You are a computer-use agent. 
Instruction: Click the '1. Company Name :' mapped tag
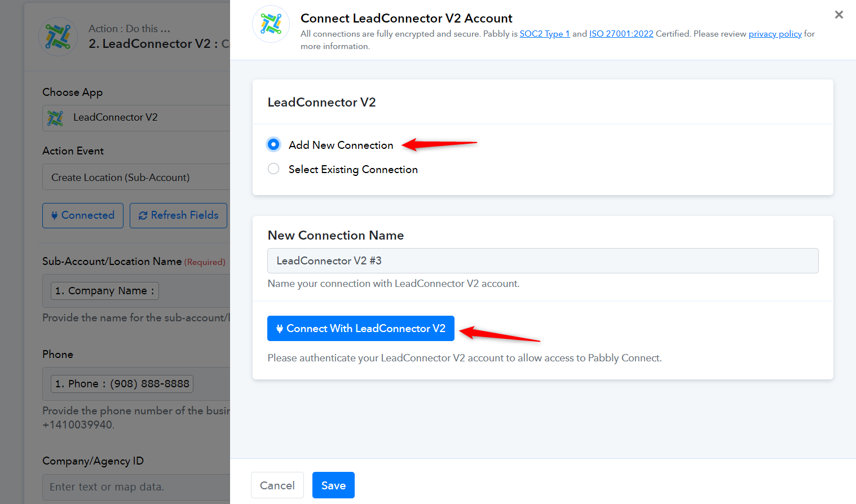[105, 291]
